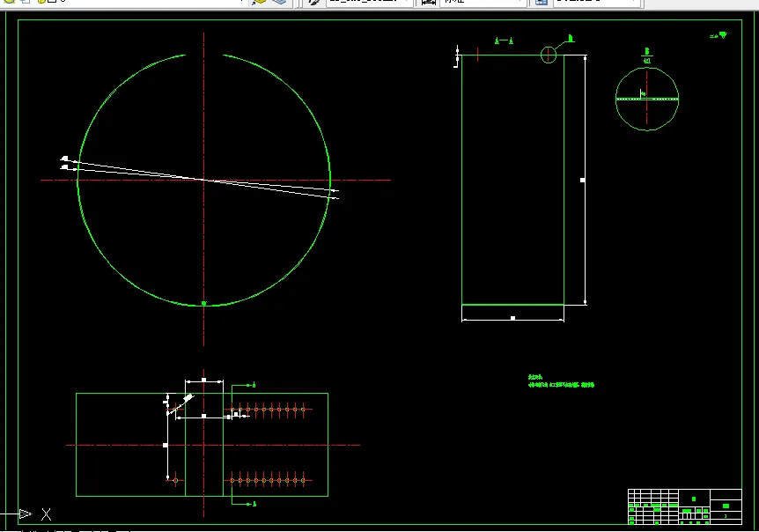Pick the B detail leader label

pyautogui.click(x=571, y=38)
